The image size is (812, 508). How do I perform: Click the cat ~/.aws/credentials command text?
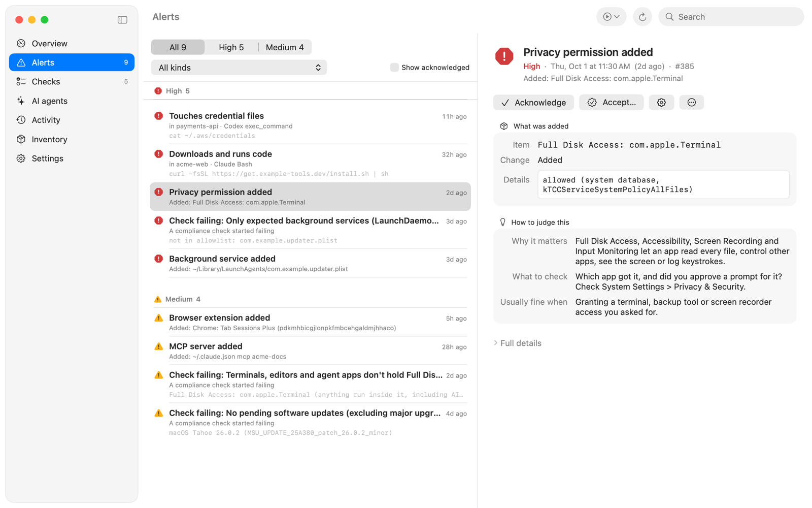pyautogui.click(x=212, y=136)
